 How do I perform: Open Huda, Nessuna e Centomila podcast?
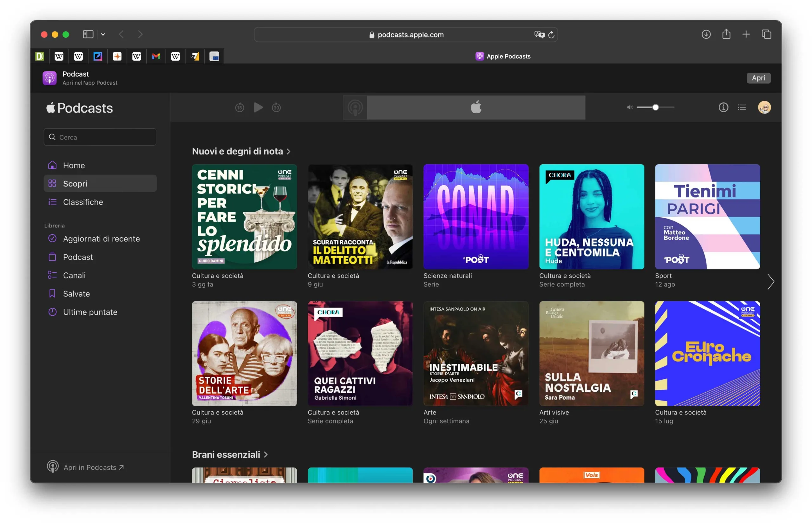point(592,217)
